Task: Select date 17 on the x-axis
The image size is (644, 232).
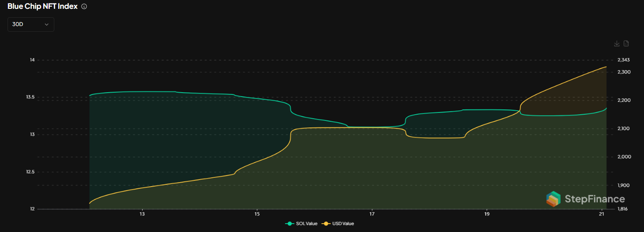Action: tap(372, 214)
